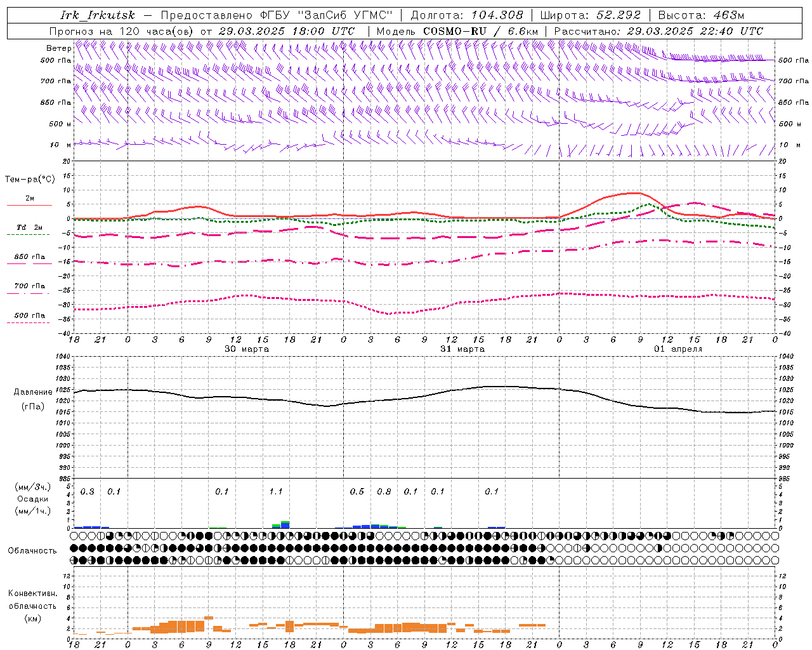Image resolution: width=812 pixels, height=650 pixels.
Task: Click the '0.5' precipitation value
Action: 357,491
